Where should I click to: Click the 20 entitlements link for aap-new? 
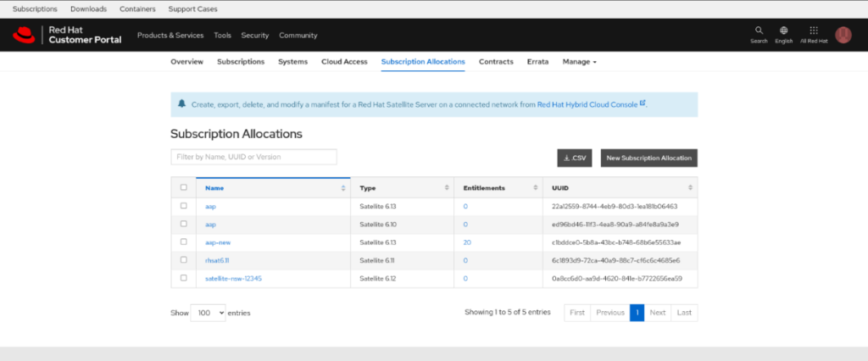click(x=467, y=242)
